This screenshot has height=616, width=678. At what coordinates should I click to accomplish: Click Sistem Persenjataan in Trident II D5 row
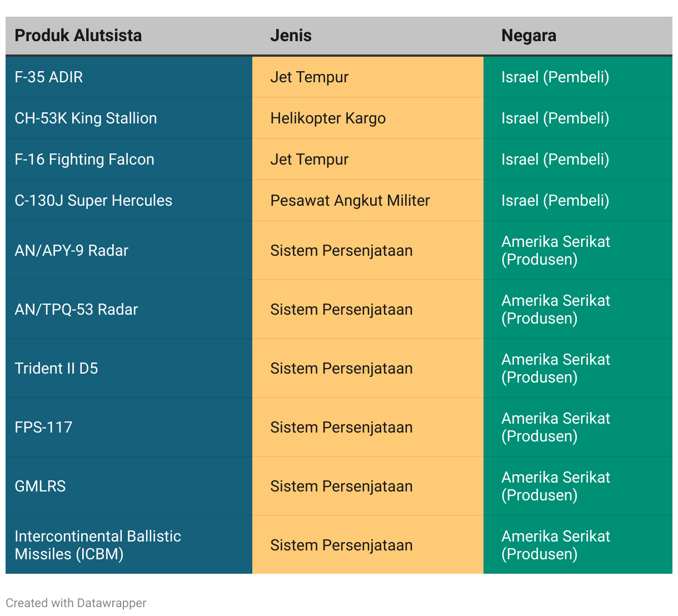coord(341,369)
